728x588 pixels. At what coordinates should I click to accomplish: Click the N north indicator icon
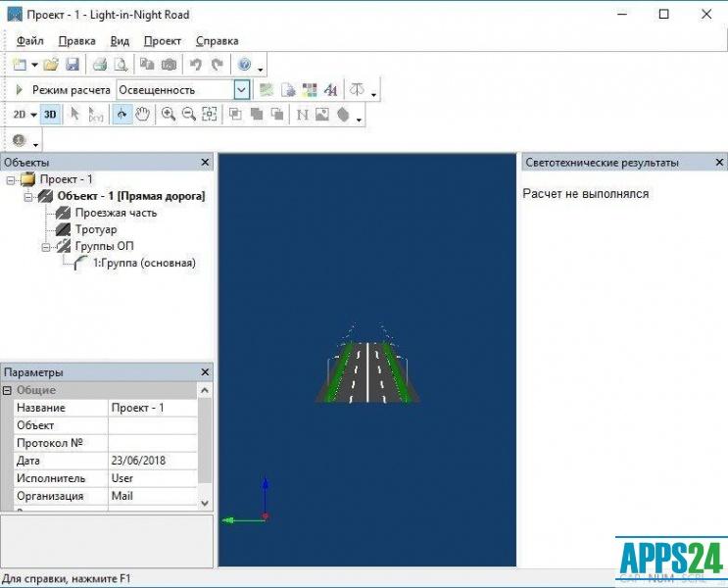302,115
